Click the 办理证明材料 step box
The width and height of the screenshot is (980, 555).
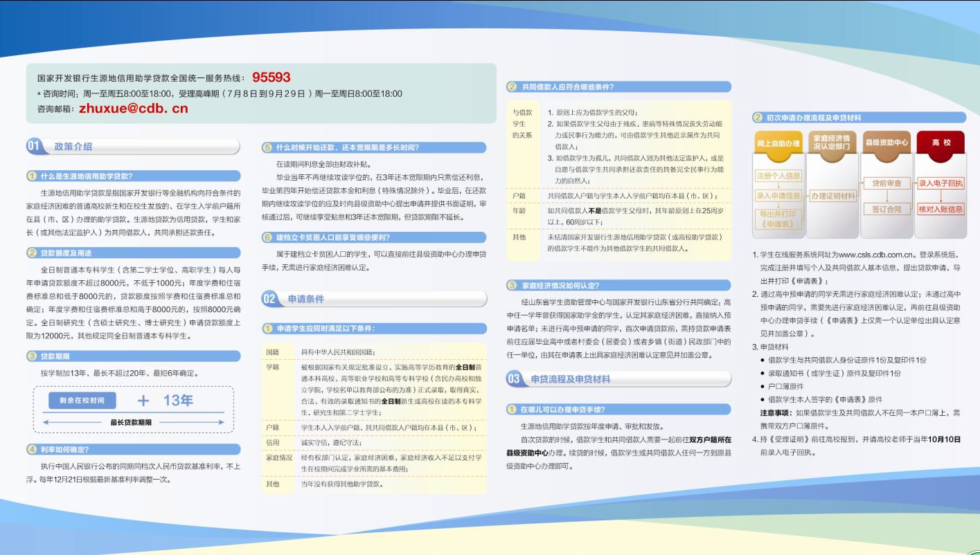[833, 196]
